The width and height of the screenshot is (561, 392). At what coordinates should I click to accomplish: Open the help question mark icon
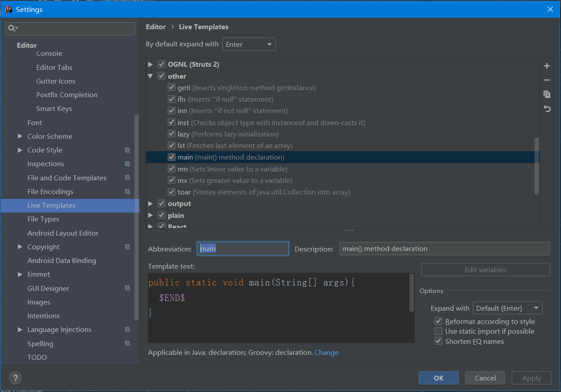tap(15, 378)
